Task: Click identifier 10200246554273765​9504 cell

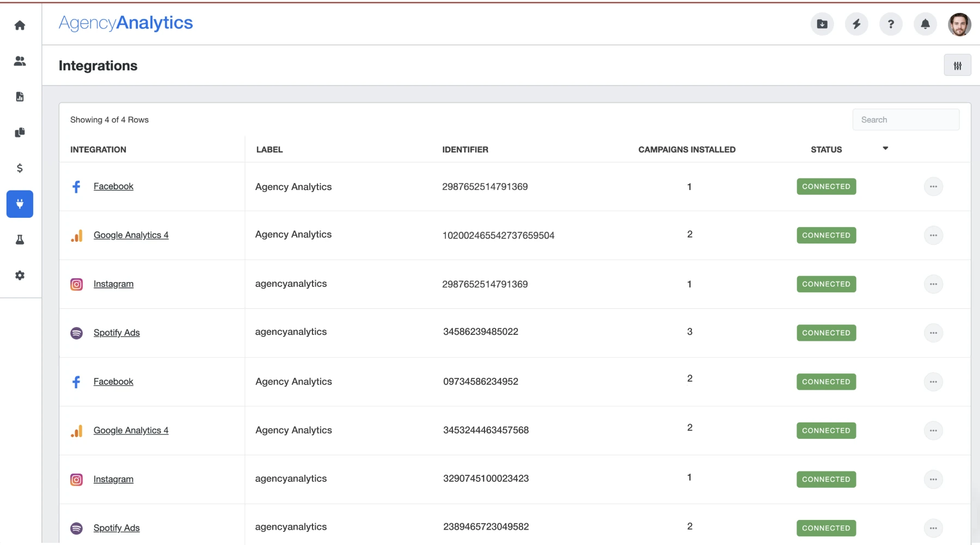Action: tap(498, 236)
